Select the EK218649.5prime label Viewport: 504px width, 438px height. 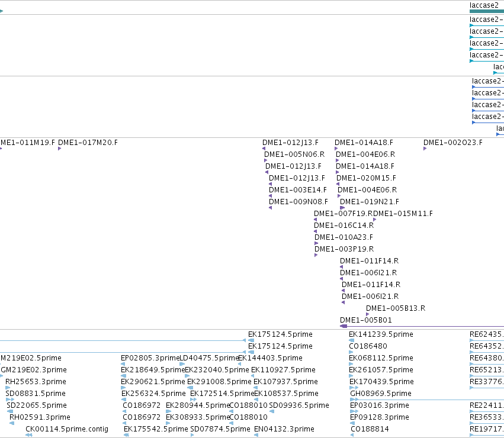[153, 370]
